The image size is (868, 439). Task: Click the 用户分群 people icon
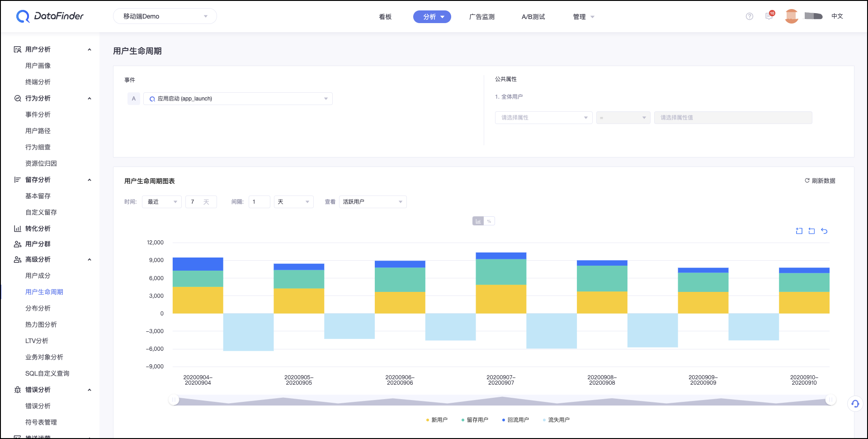tap(18, 244)
